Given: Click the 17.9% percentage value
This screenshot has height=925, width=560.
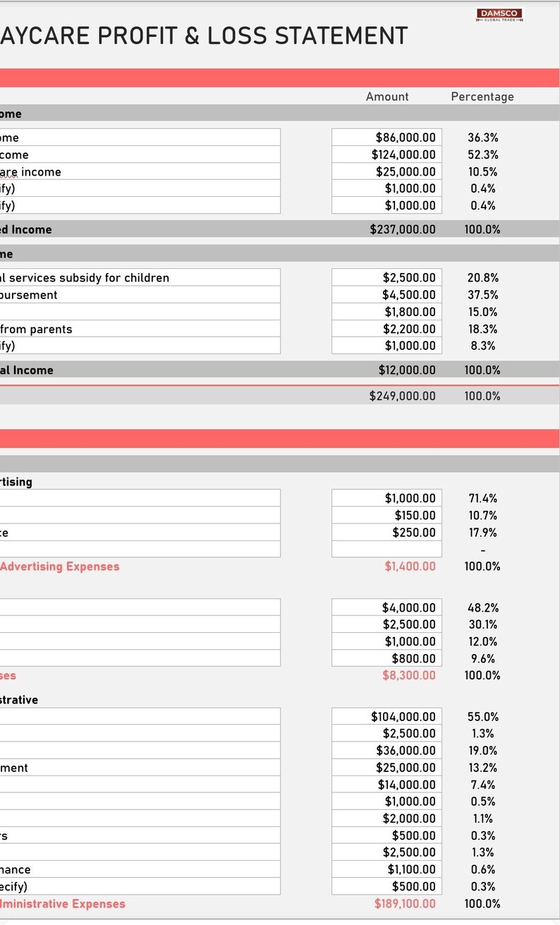Looking at the screenshot, I should tap(483, 532).
